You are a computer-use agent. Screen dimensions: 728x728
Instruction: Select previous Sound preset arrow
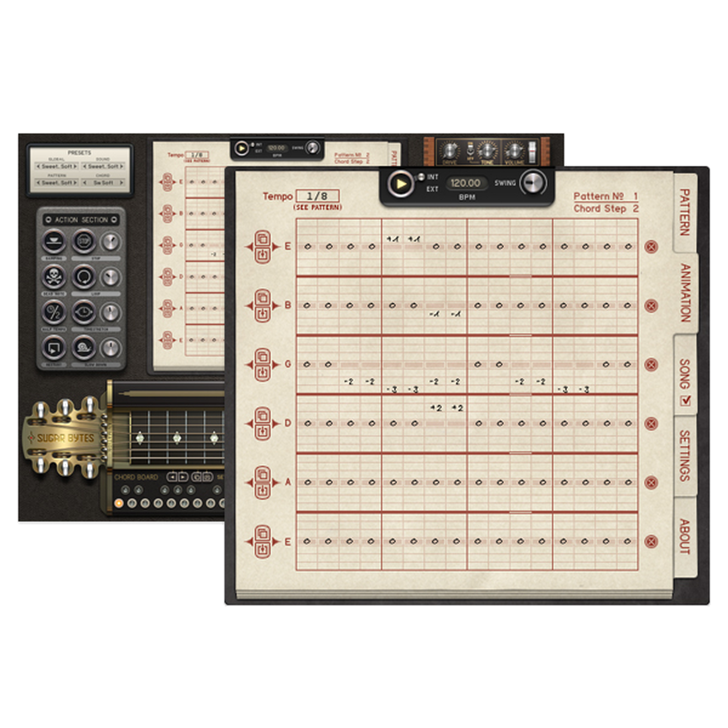85,166
